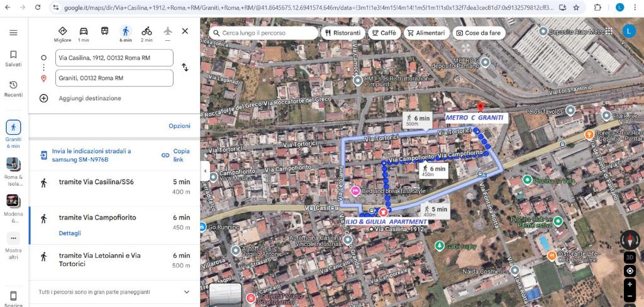The image size is (644, 307).
Task: Open Dettagli for Via Campofiorito route
Action: pos(70,233)
